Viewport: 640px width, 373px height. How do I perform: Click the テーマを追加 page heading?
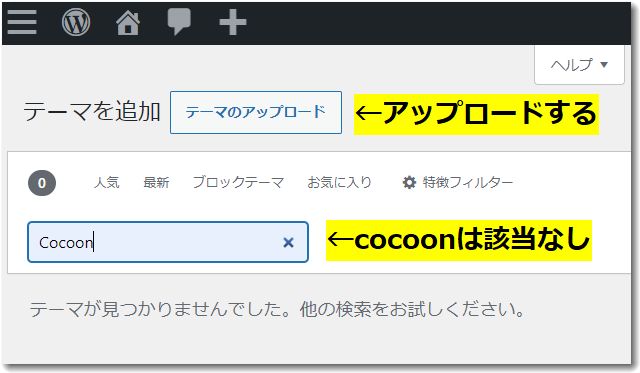[x=92, y=111]
